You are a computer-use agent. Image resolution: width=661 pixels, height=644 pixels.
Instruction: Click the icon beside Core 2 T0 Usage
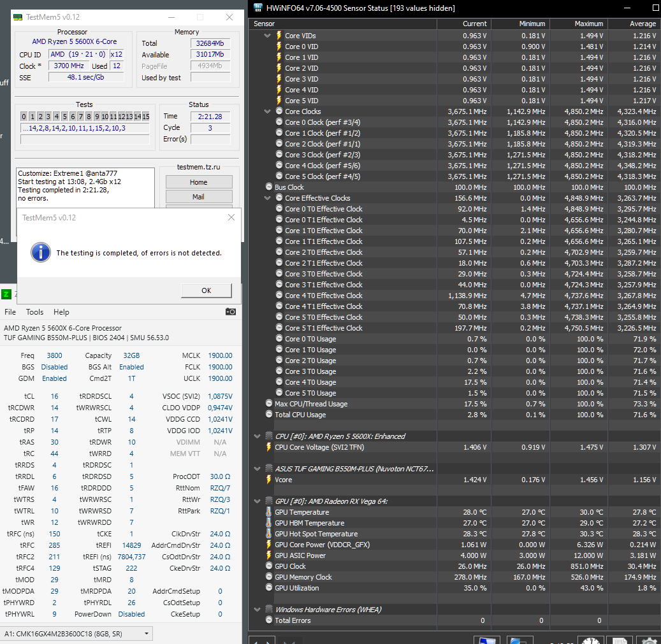(x=279, y=360)
